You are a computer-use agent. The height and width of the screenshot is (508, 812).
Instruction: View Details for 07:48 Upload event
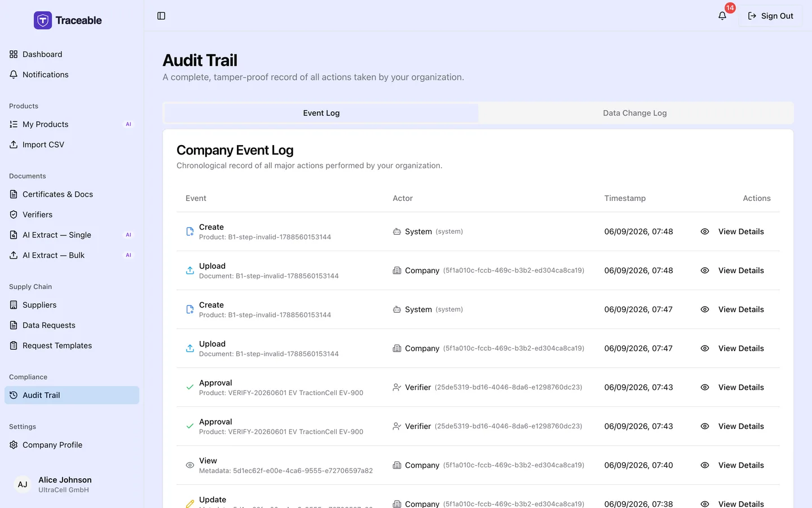(732, 270)
